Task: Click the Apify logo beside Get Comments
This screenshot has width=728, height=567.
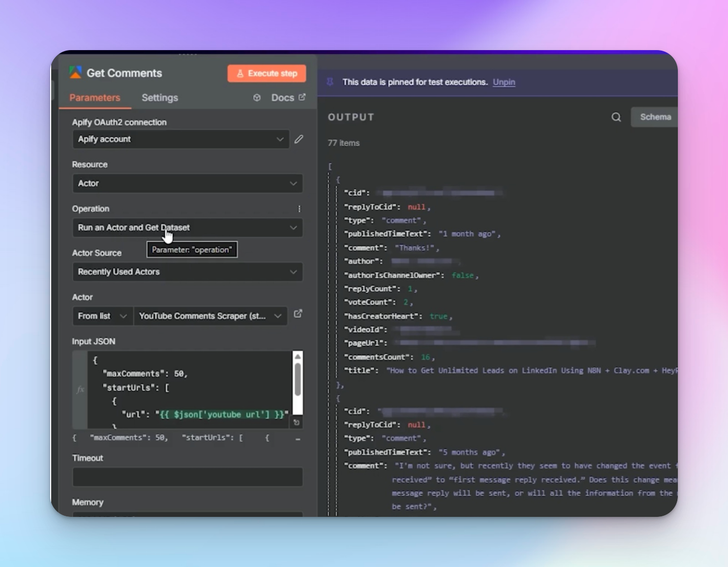Action: click(75, 73)
